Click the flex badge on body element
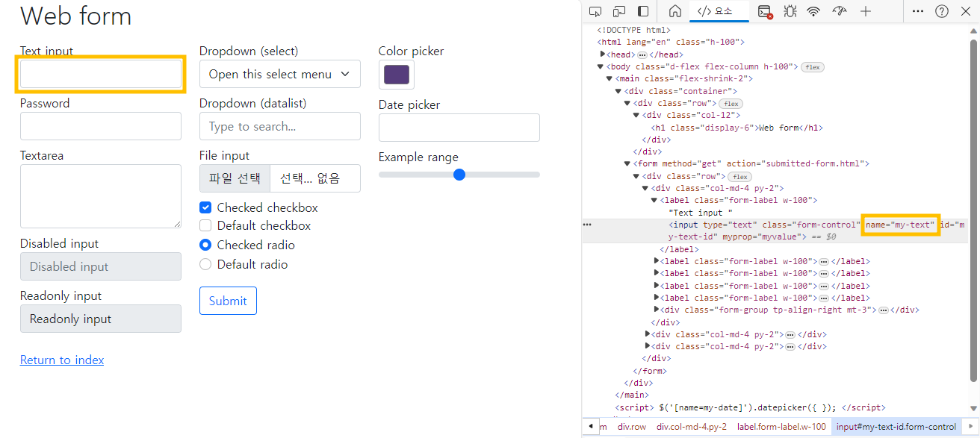 click(812, 67)
